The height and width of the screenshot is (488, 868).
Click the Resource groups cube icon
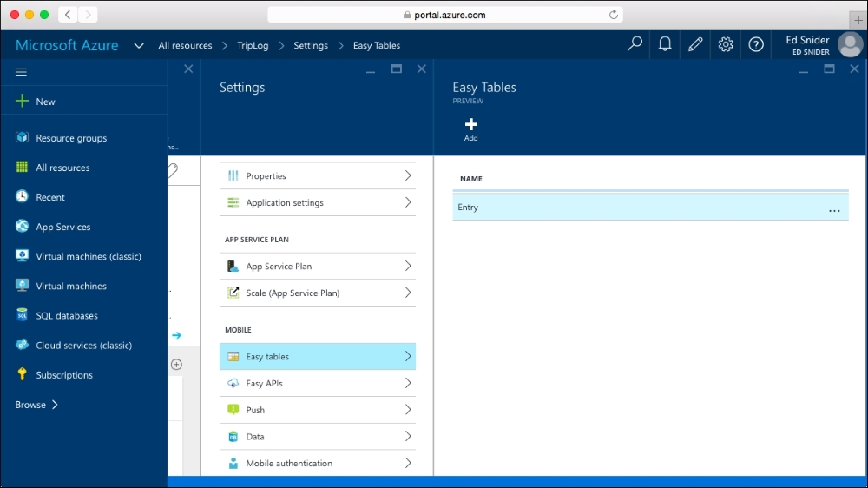point(23,137)
